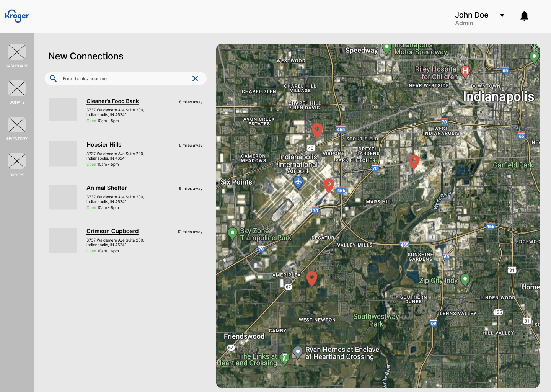Click The Links at Heartland Crossing golf pin
Image resolution: width=551 pixels, height=392 pixels.
coord(285,359)
